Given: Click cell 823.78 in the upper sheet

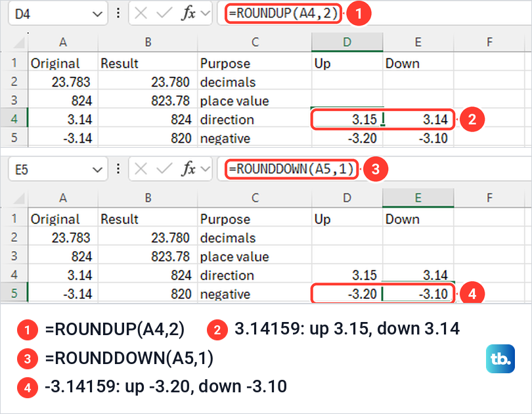Looking at the screenshot, I should [x=148, y=101].
